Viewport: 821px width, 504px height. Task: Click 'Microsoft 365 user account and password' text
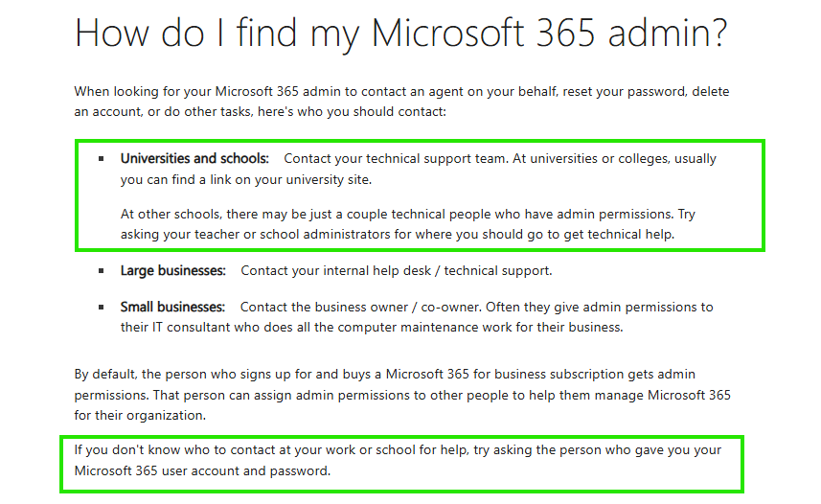pos(201,471)
